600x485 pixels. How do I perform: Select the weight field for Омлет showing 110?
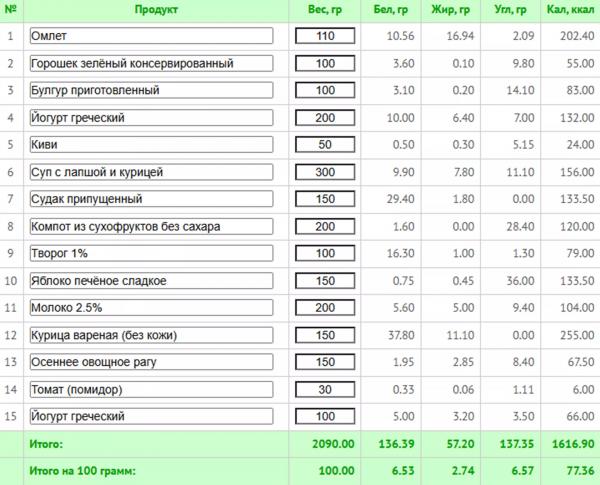(325, 36)
